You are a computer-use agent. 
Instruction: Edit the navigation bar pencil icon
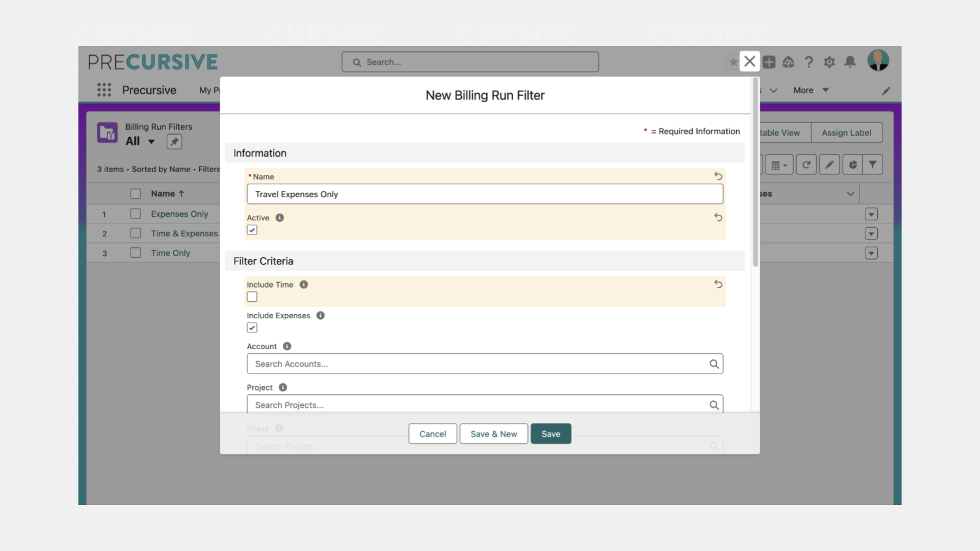[x=886, y=91]
